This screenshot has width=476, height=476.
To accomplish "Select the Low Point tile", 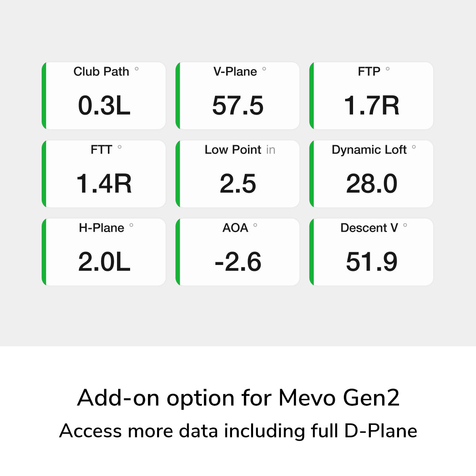I will (x=238, y=174).
